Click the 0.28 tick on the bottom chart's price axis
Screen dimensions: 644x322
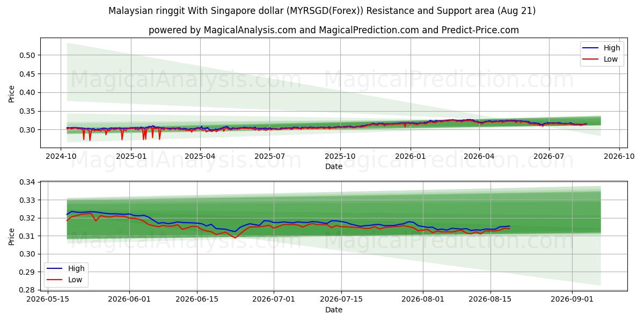(28, 290)
